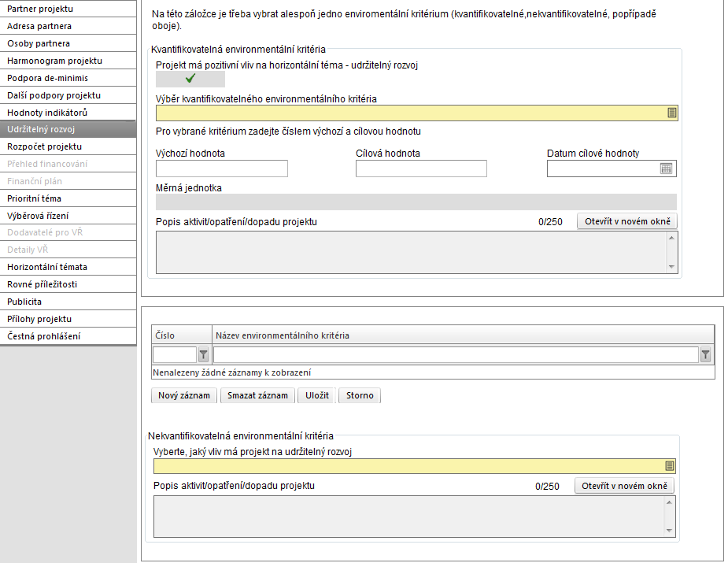Select Horizontální témata in sidebar
The height and width of the screenshot is (563, 728).
pos(68,267)
